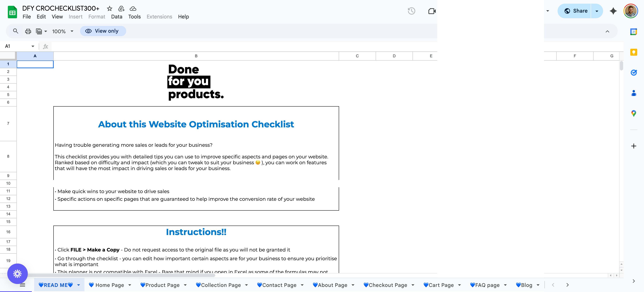Open Google Maps side panel icon
644x292 pixels.
(634, 114)
